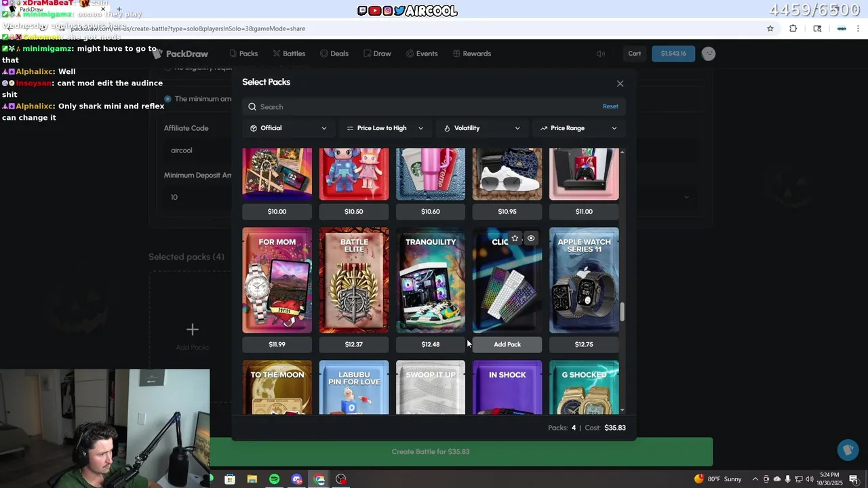Open Spotify from taskbar
This screenshot has width=868, height=488.
[x=274, y=479]
